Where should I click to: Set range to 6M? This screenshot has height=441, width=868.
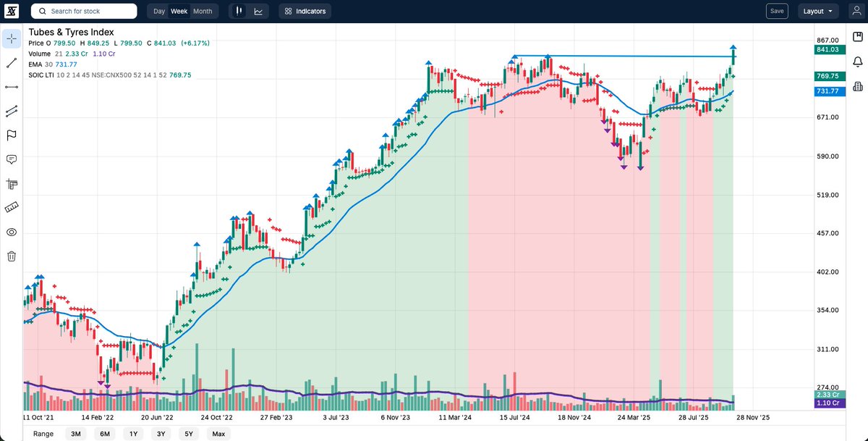click(x=105, y=434)
